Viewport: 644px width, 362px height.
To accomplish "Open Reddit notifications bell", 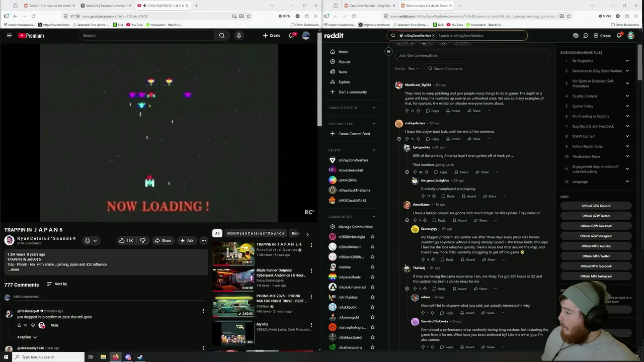I will point(619,36).
